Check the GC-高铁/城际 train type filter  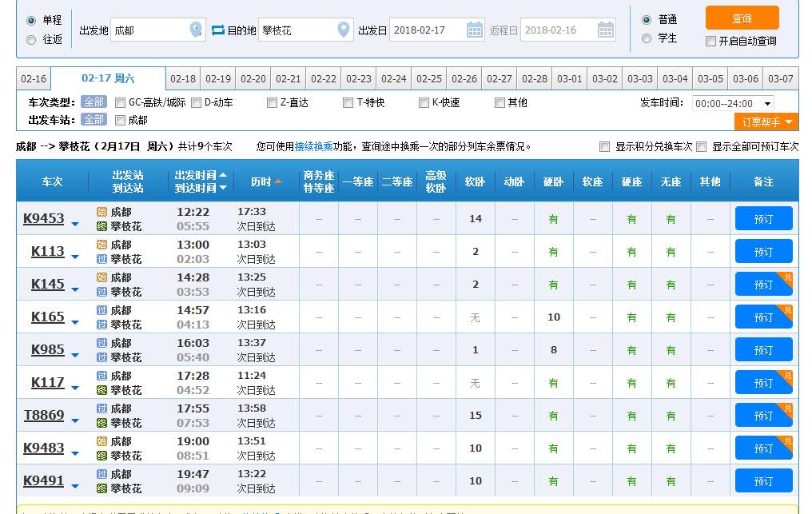click(x=120, y=102)
